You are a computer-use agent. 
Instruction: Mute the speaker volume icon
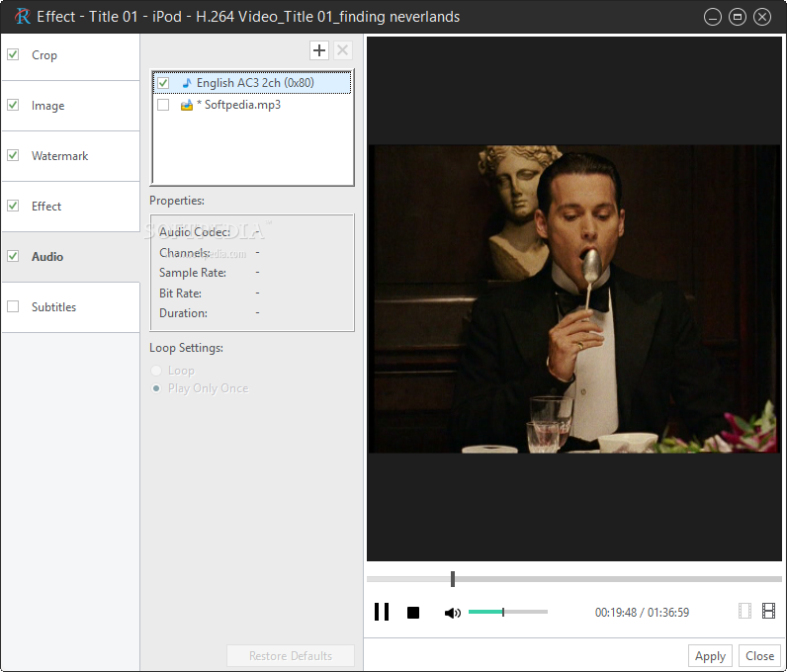(x=452, y=613)
